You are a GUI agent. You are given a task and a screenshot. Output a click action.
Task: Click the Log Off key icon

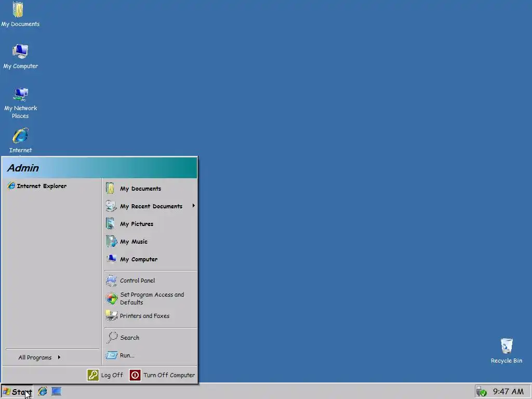92,375
